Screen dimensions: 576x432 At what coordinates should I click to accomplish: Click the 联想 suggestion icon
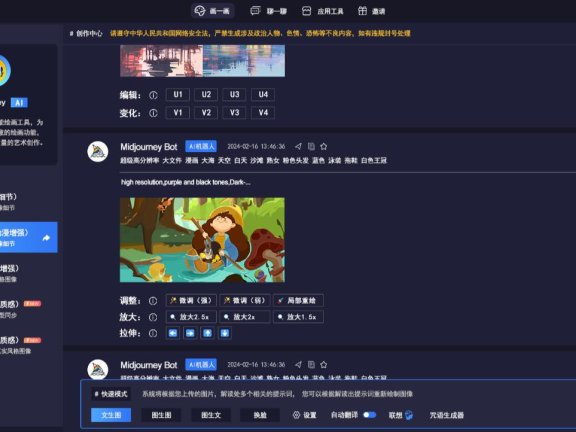click(x=408, y=415)
